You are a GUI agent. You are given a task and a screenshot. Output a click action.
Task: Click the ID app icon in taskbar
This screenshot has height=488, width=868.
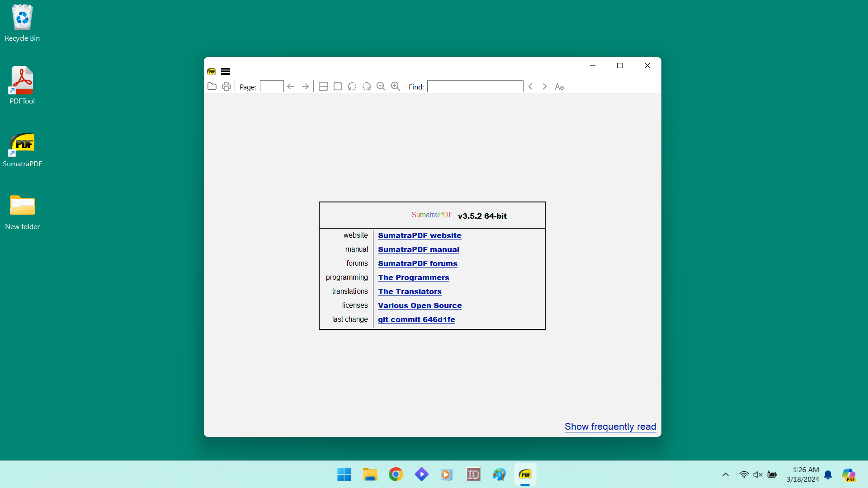tap(473, 474)
